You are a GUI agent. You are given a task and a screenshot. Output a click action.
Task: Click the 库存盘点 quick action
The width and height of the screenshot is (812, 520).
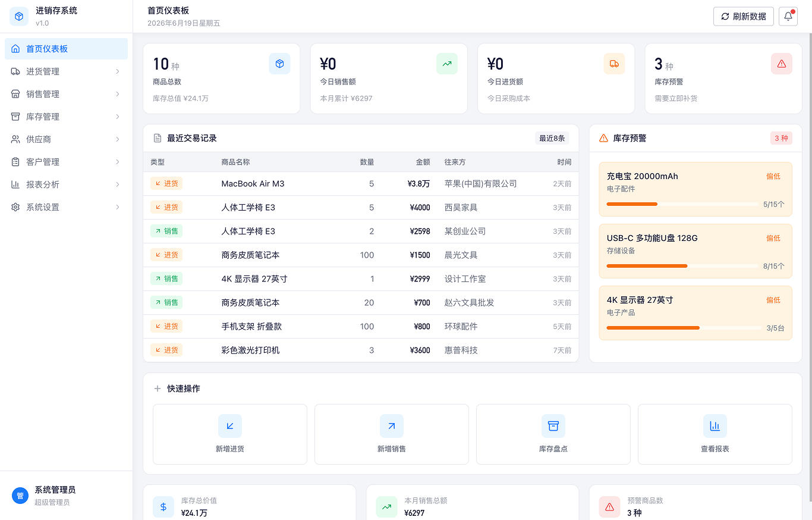[x=553, y=434]
